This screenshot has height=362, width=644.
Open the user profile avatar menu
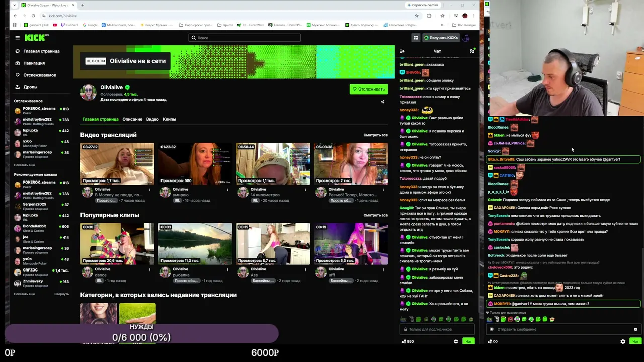click(466, 38)
